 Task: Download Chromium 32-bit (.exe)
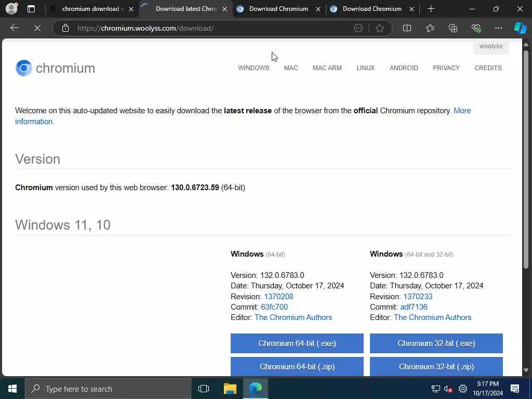pos(436,343)
